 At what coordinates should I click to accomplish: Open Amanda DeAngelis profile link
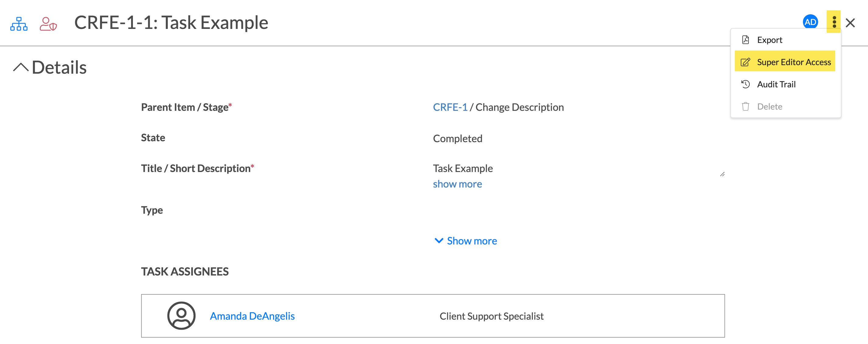[252, 316]
